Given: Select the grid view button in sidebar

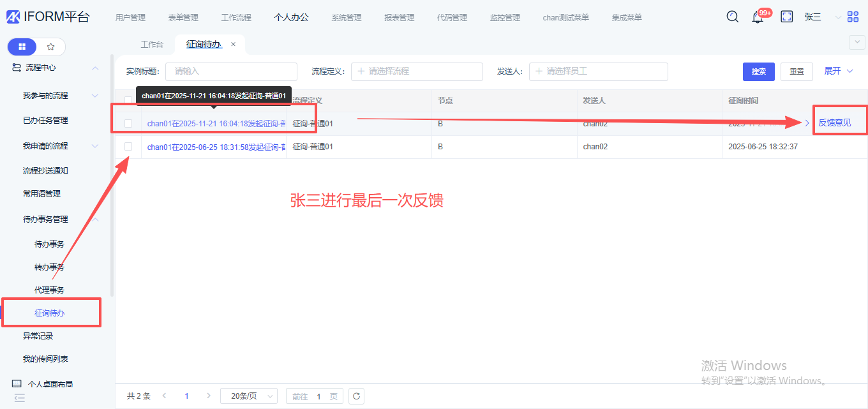Looking at the screenshot, I should pyautogui.click(x=22, y=47).
